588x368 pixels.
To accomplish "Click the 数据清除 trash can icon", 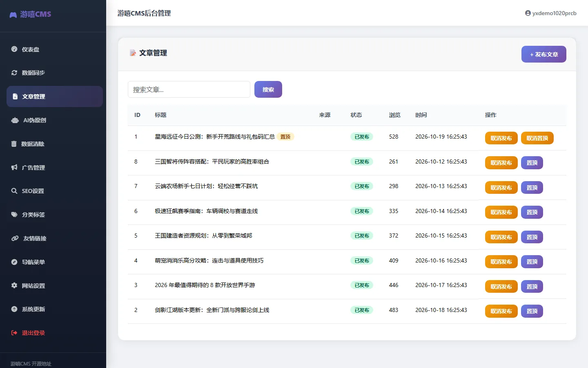I will coord(14,144).
